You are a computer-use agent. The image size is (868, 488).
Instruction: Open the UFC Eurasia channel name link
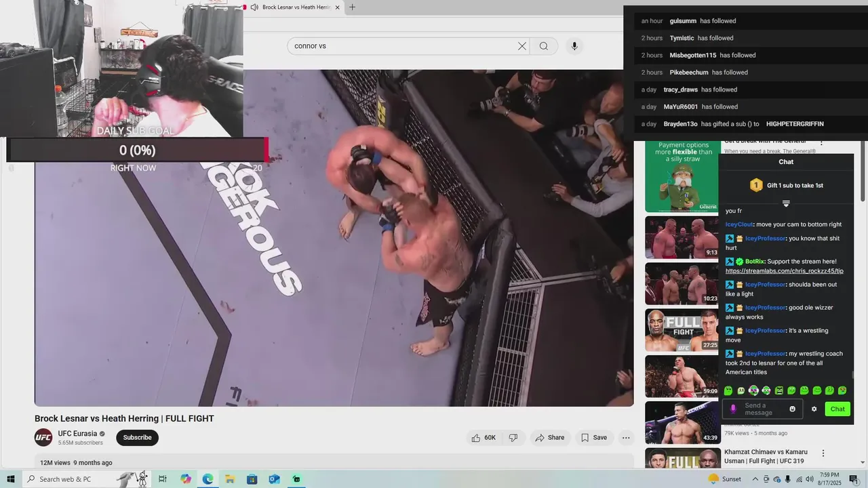tap(77, 434)
